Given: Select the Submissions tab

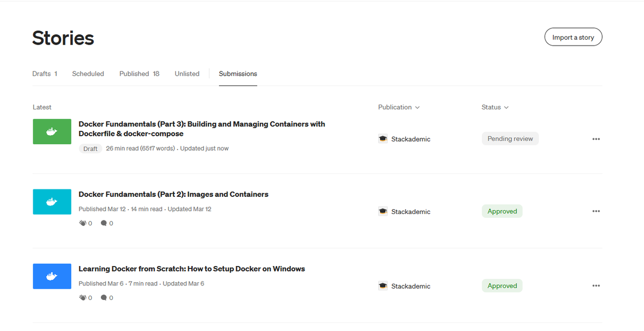Looking at the screenshot, I should [238, 74].
